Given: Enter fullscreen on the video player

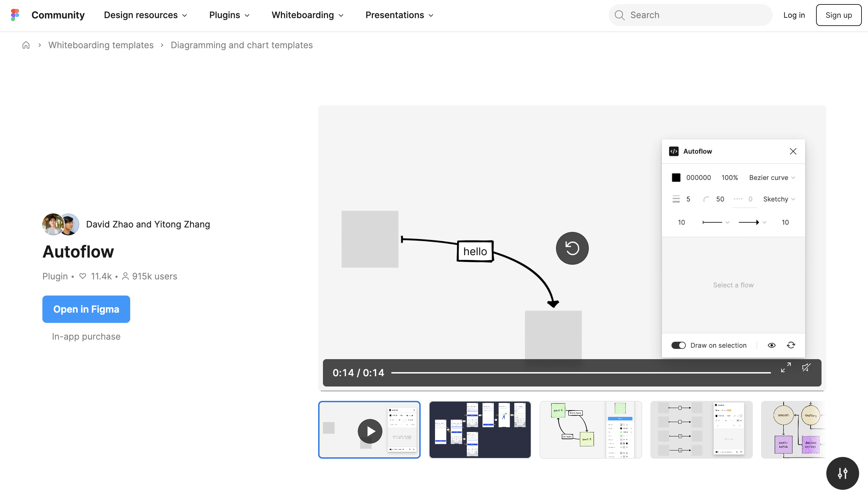Looking at the screenshot, I should click(x=786, y=368).
